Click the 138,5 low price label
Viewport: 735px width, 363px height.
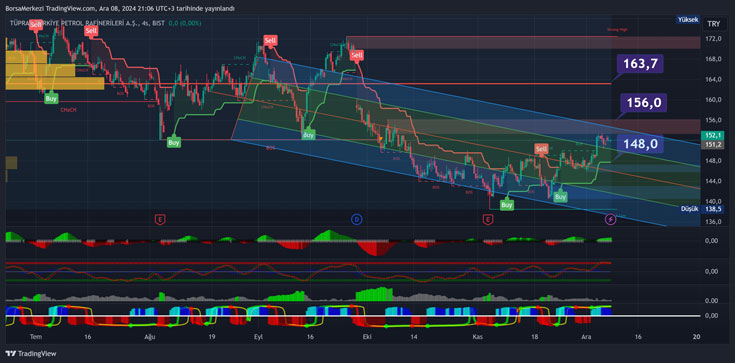point(712,209)
